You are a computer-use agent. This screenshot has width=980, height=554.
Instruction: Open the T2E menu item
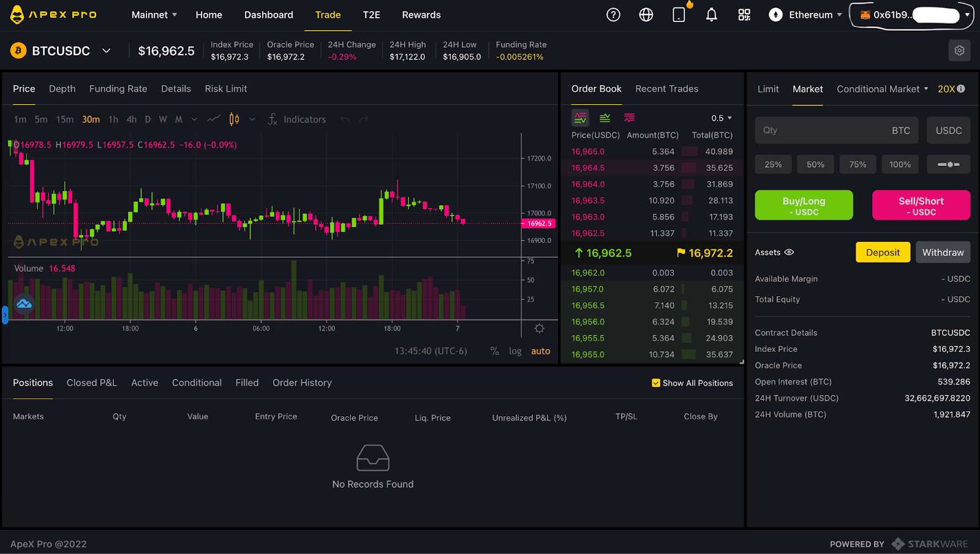pos(371,15)
